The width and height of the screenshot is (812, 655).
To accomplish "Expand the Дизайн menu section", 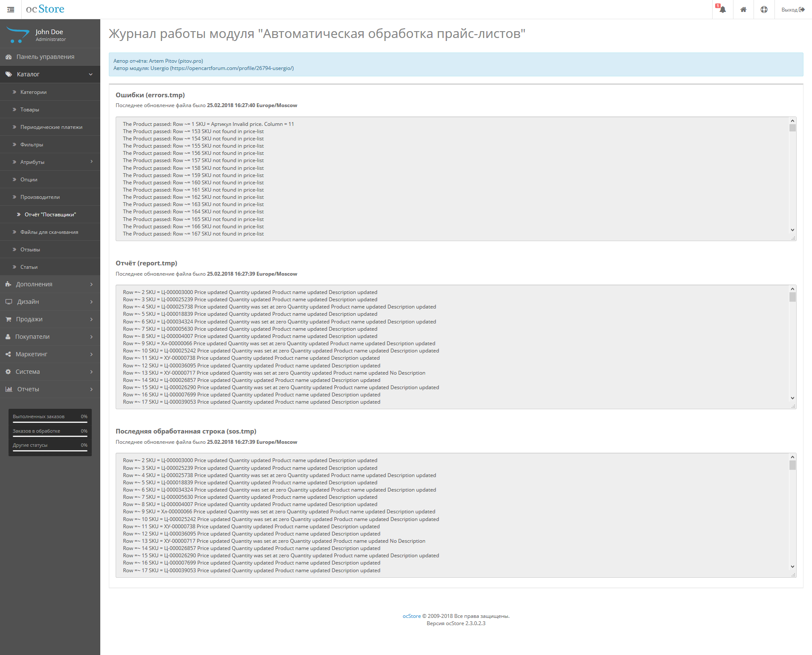I will [50, 302].
